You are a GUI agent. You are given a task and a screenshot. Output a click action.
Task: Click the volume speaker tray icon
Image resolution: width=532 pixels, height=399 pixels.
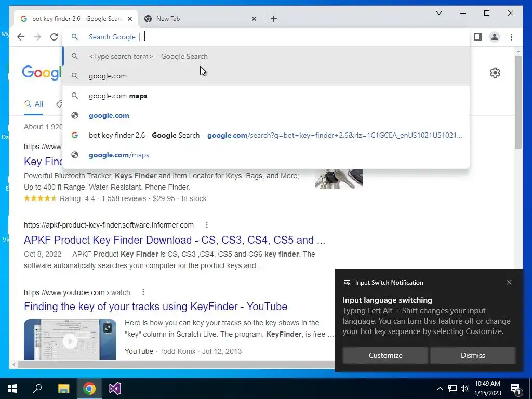[x=464, y=389]
